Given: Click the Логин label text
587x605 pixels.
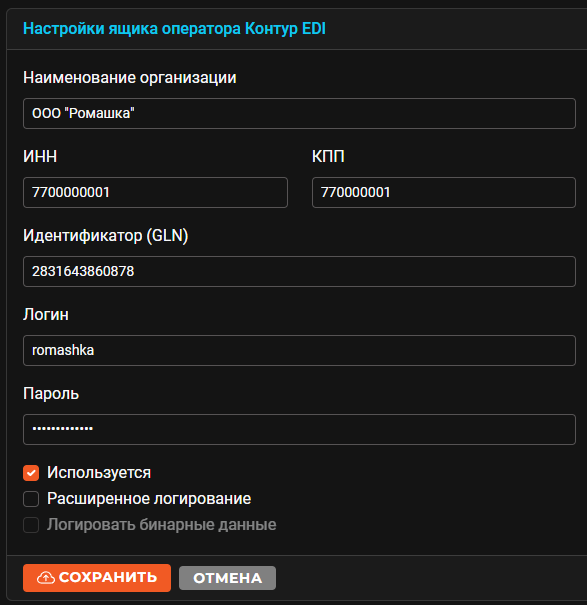Looking at the screenshot, I should (46, 314).
